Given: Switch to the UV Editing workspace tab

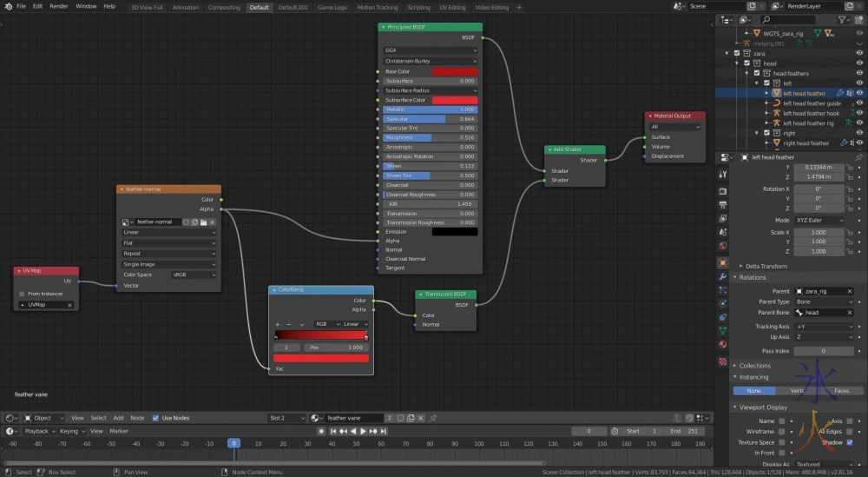Looking at the screenshot, I should point(453,7).
